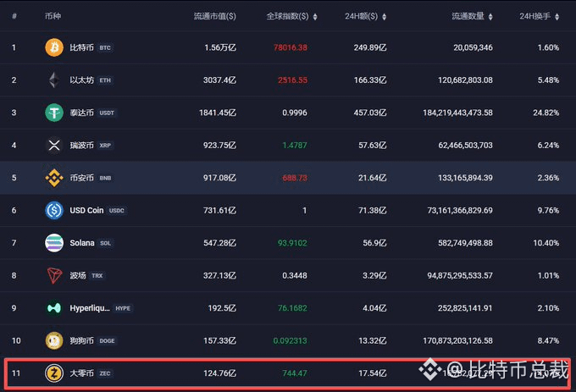Click Bitcoin price 78016.38

[291, 47]
